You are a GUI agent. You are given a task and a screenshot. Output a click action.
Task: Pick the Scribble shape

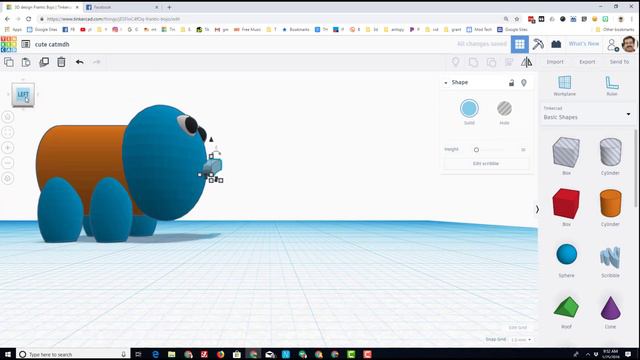coord(611,257)
